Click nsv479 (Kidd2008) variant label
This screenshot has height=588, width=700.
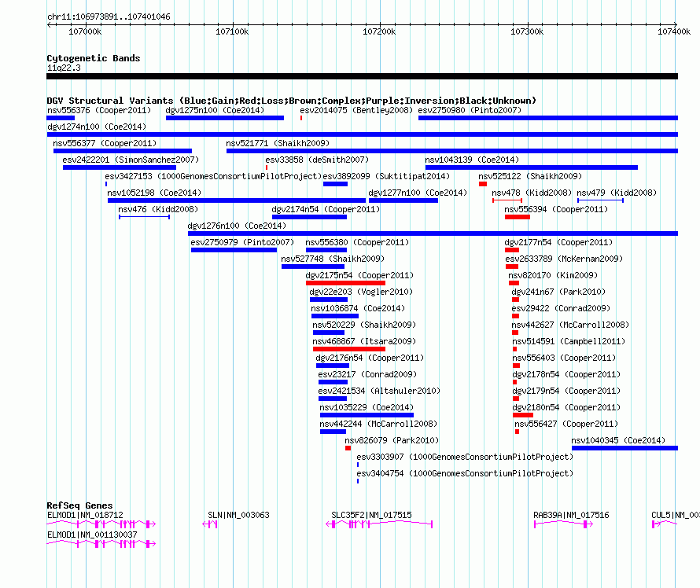click(617, 193)
